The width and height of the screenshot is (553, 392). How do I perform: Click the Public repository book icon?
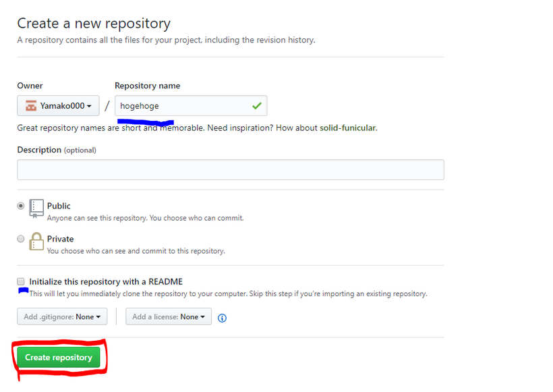pos(36,208)
